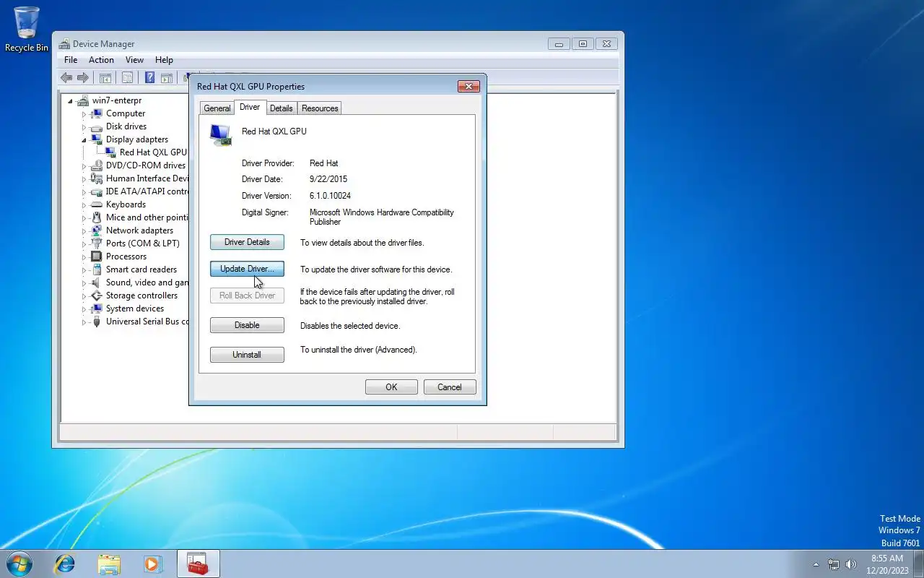Click the Sound, video and game controllers icon
924x578 pixels.
pyautogui.click(x=97, y=282)
